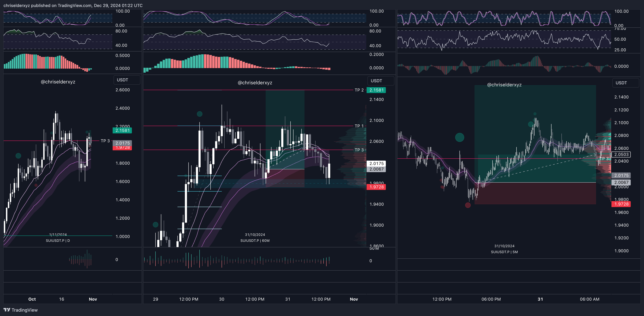Click the white 2.0175 price label on 60M chart
644x316 pixels.
tap(376, 163)
